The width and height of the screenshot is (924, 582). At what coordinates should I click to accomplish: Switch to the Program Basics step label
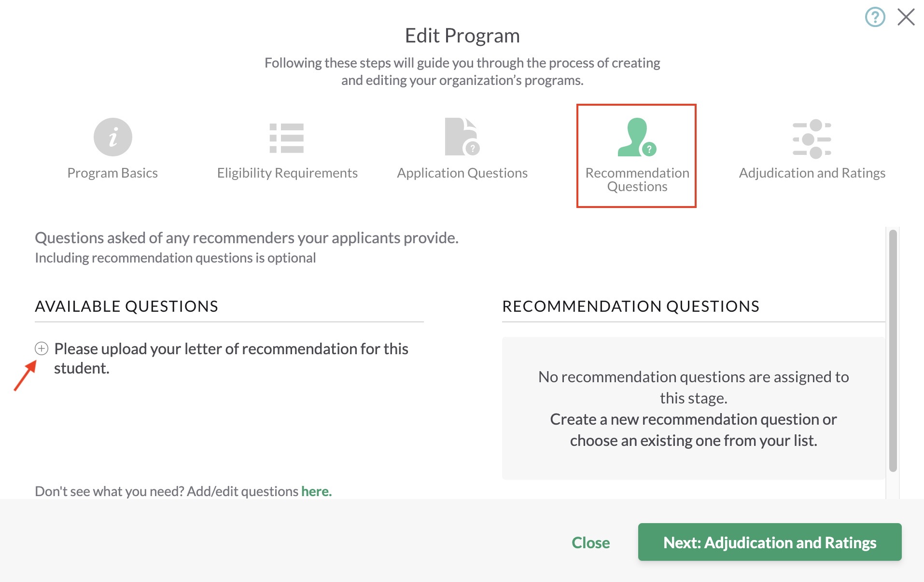tap(112, 173)
